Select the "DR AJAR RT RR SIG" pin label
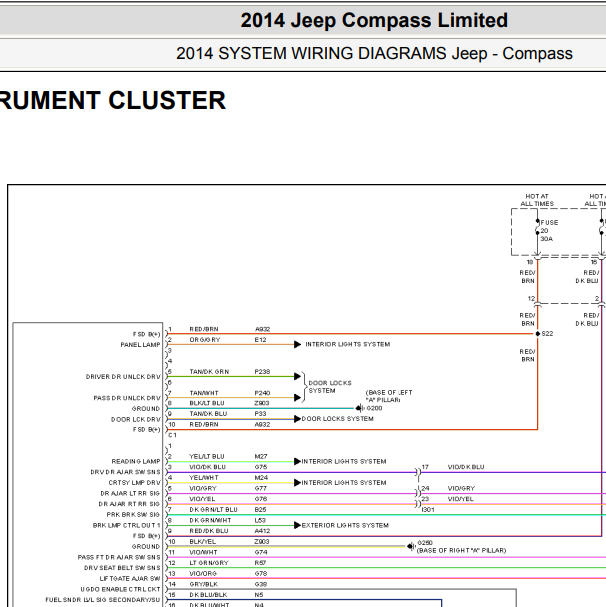Viewport: 606px width, 607px height. [x=129, y=504]
